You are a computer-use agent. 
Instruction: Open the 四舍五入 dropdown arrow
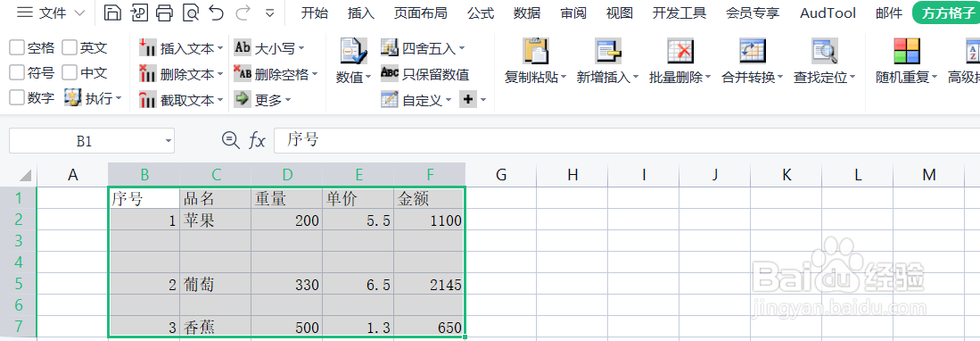[x=462, y=48]
